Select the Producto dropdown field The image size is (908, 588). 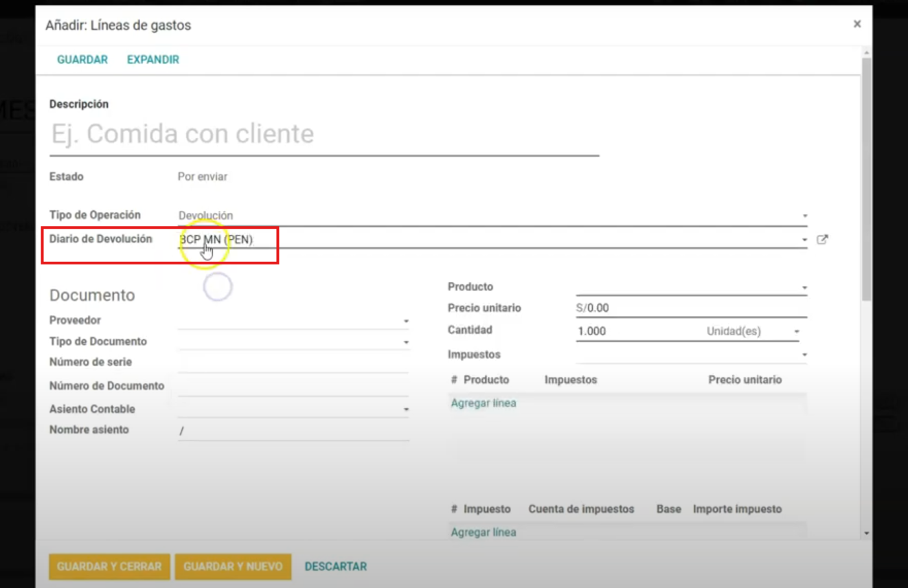[x=690, y=287]
